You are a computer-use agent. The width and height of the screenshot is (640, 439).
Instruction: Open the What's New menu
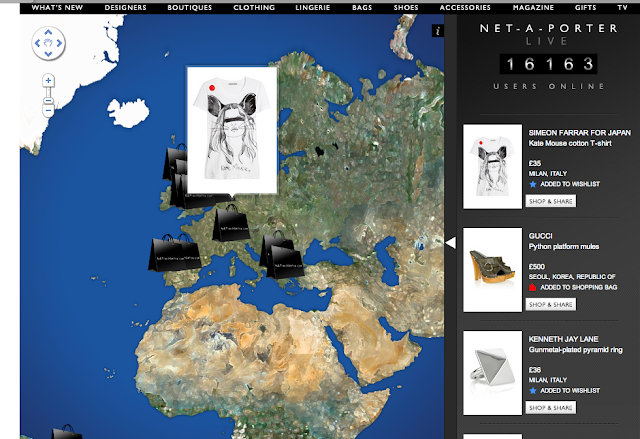click(x=57, y=7)
